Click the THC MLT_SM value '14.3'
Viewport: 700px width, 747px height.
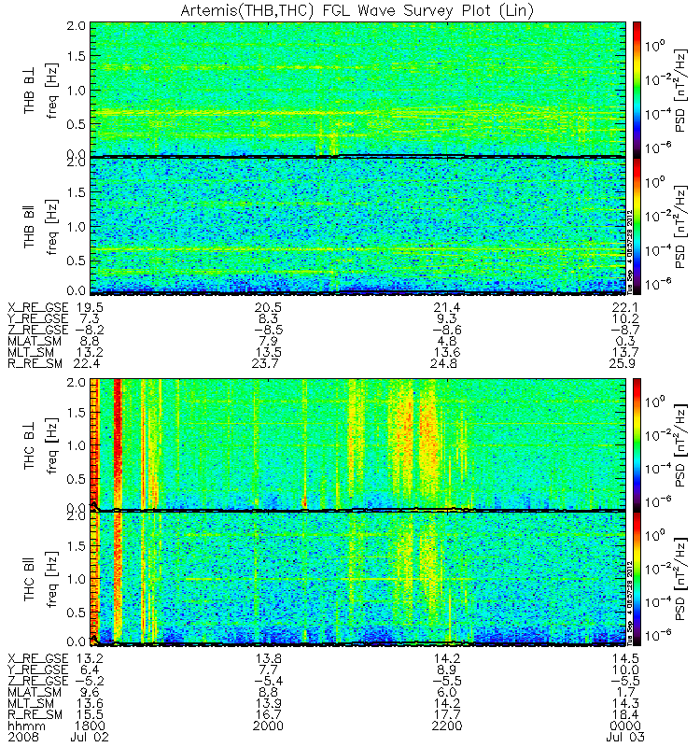coord(625,704)
